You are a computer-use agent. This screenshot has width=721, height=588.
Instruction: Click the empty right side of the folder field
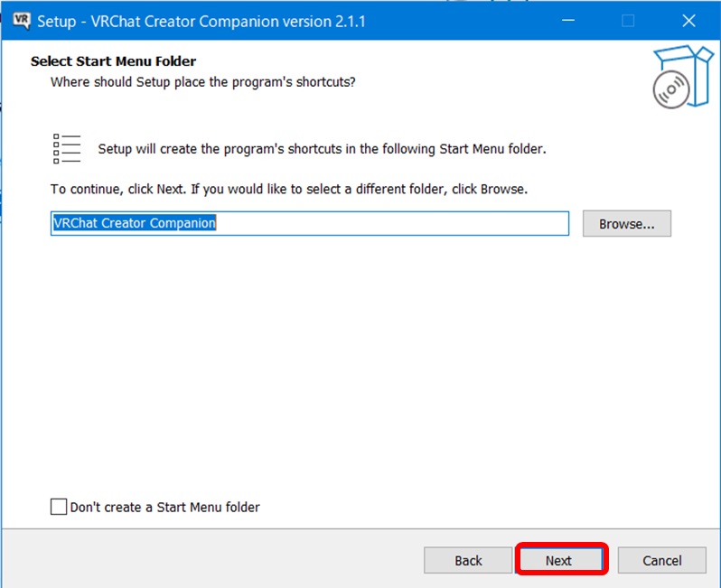click(x=407, y=223)
